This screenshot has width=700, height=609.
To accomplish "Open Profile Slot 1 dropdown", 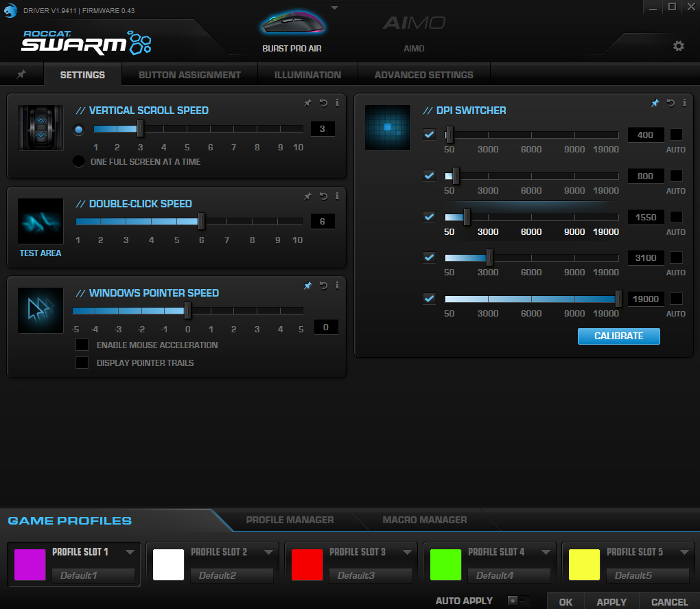I will coord(130,552).
